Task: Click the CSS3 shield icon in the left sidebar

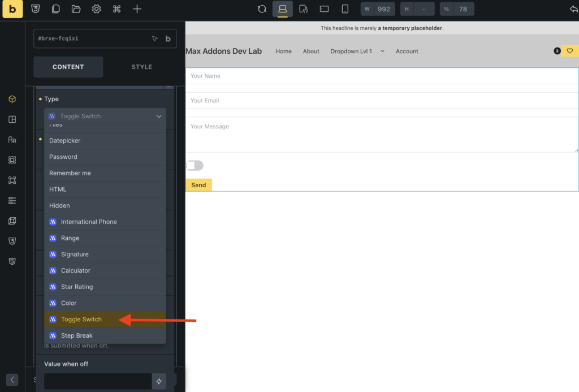Action: [x=12, y=241]
